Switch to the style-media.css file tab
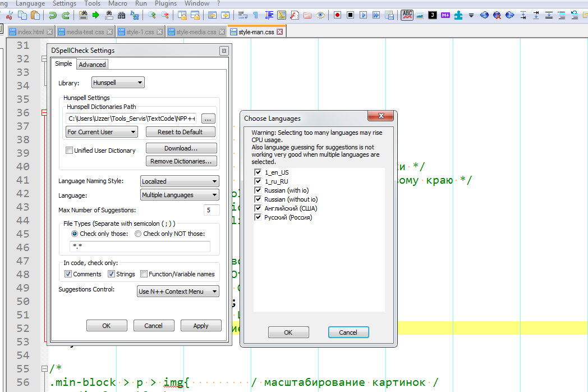588x392 pixels. point(196,32)
